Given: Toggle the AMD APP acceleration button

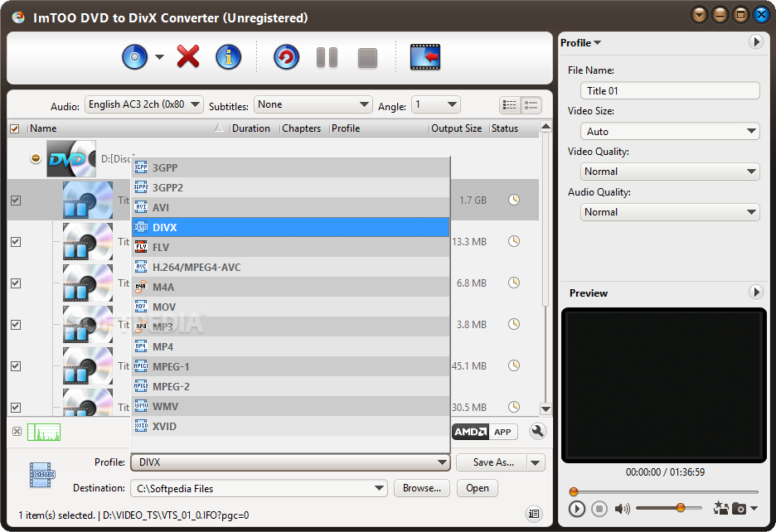Looking at the screenshot, I should tap(484, 432).
